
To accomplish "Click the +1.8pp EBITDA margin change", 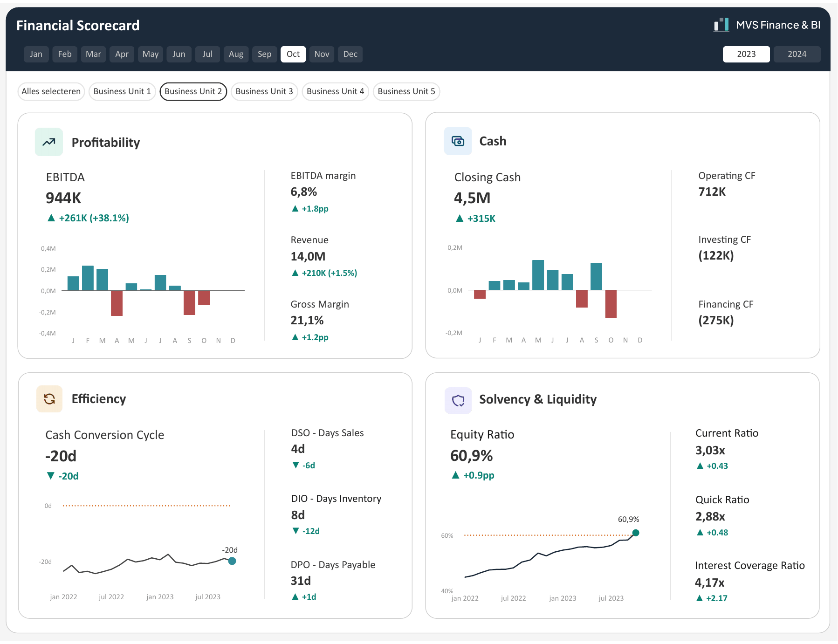I will click(315, 209).
